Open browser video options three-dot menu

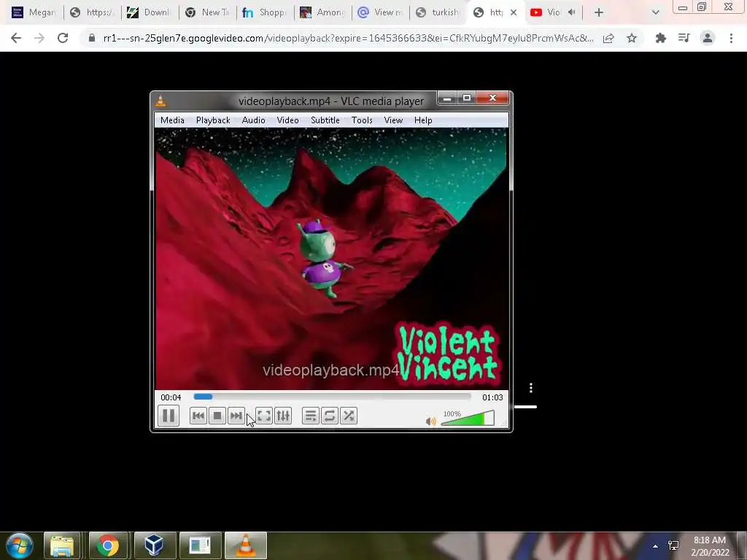(x=531, y=388)
